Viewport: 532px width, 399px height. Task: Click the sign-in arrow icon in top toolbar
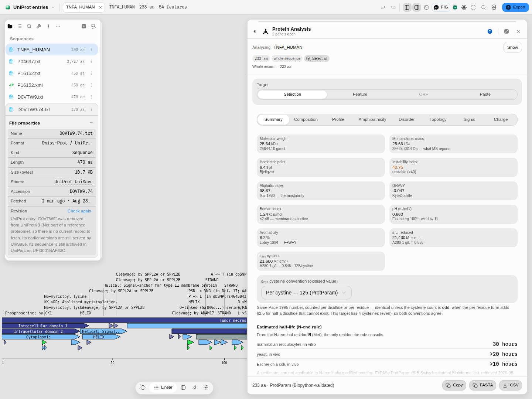point(494,7)
